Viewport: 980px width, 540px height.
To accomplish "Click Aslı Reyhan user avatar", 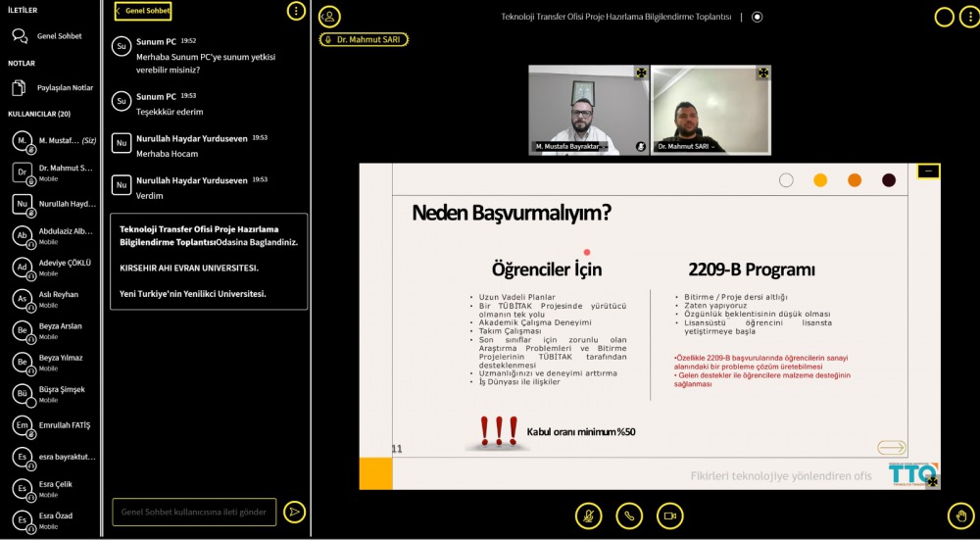I will pos(23,299).
